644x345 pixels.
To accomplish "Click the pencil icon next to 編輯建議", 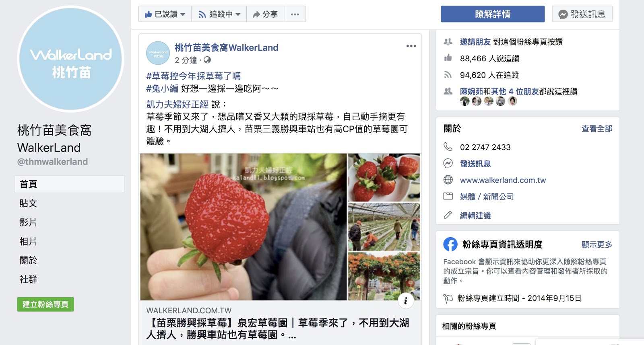I will pyautogui.click(x=448, y=215).
